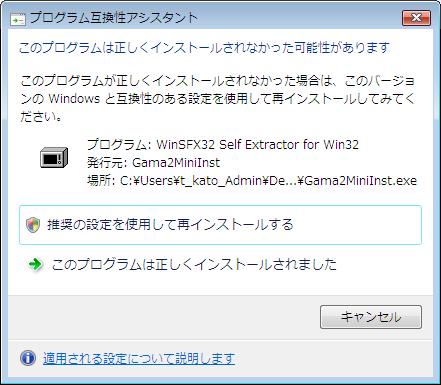
Task: Select このプログラムは正しくインストールされました
Action: pyautogui.click(x=194, y=265)
